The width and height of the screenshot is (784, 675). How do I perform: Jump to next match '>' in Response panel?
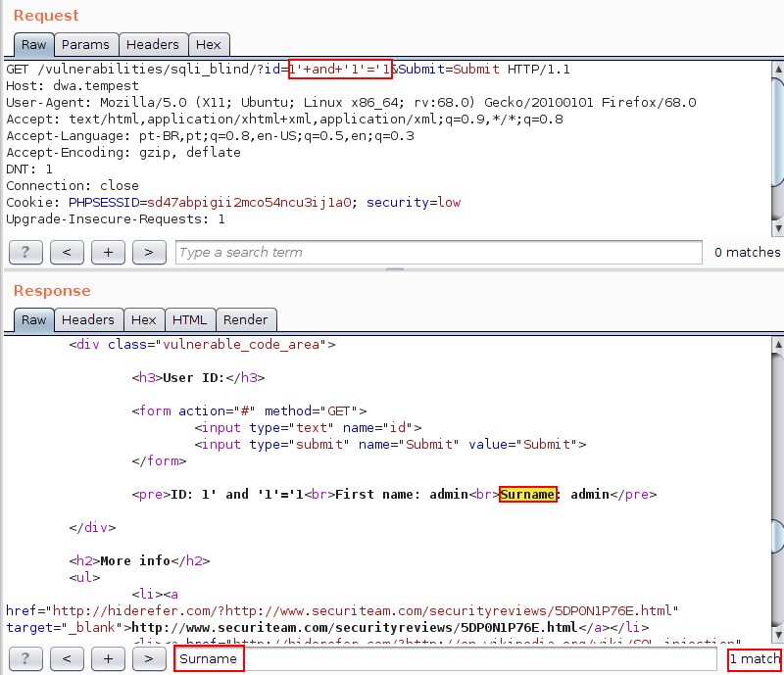(x=149, y=658)
